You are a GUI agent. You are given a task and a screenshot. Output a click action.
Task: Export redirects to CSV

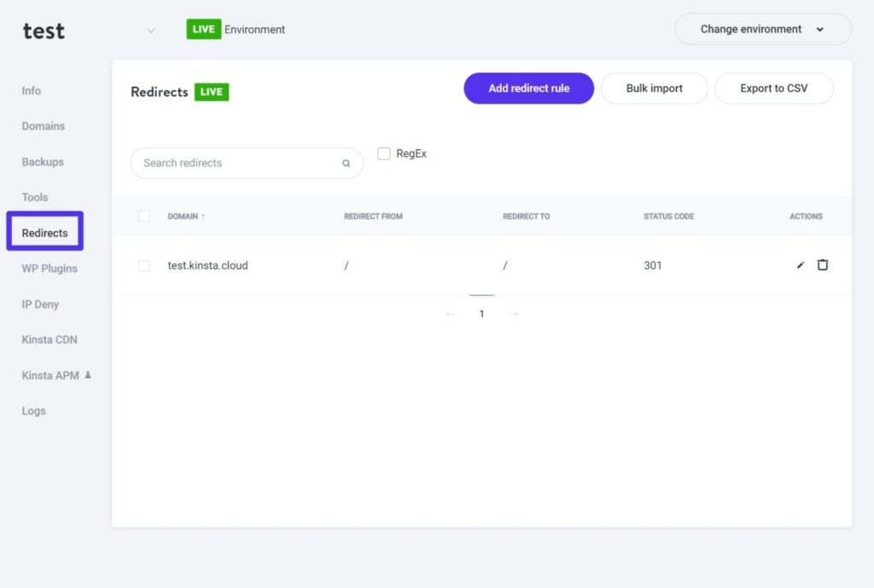click(773, 88)
